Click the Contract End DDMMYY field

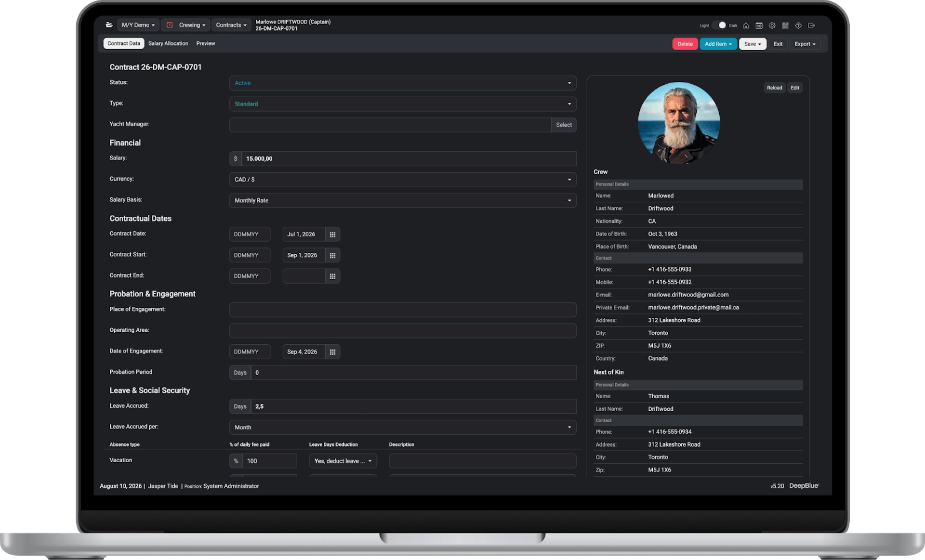(x=250, y=276)
